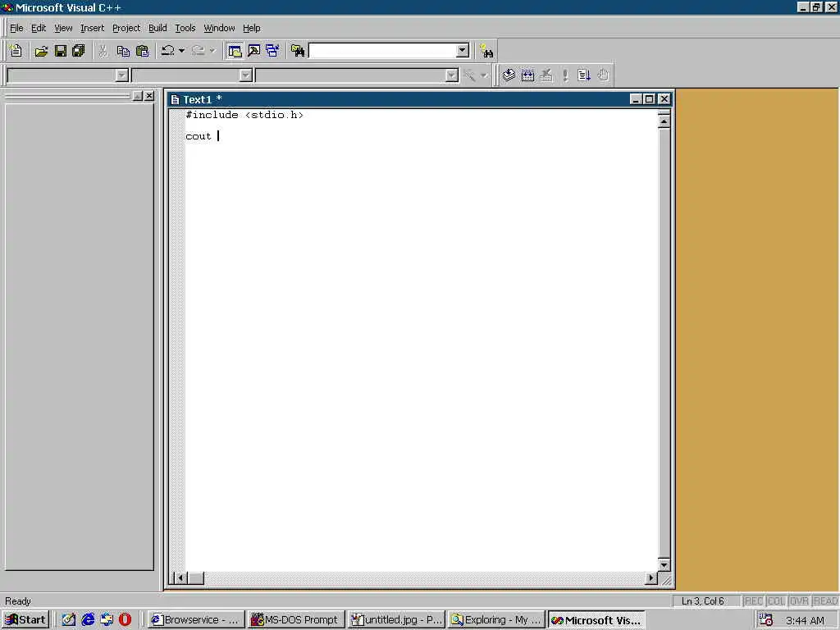Toggle the OVR overtype status indicator
The height and width of the screenshot is (630, 840).
coord(799,601)
